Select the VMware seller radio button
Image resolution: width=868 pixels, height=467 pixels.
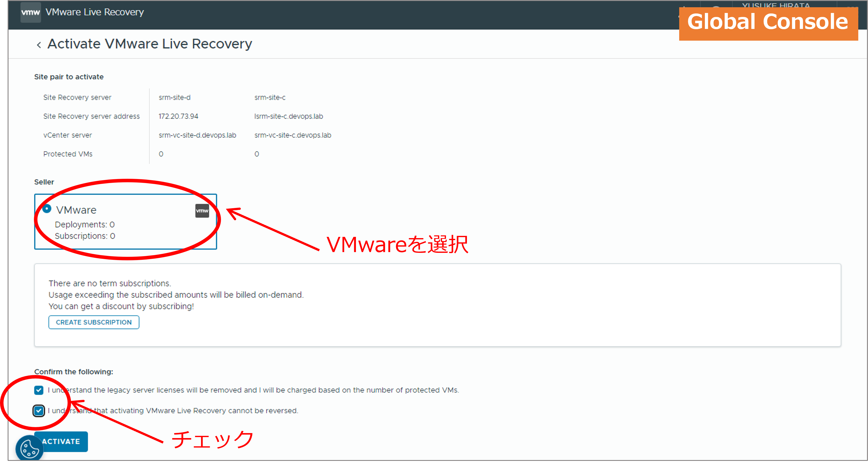coord(47,208)
